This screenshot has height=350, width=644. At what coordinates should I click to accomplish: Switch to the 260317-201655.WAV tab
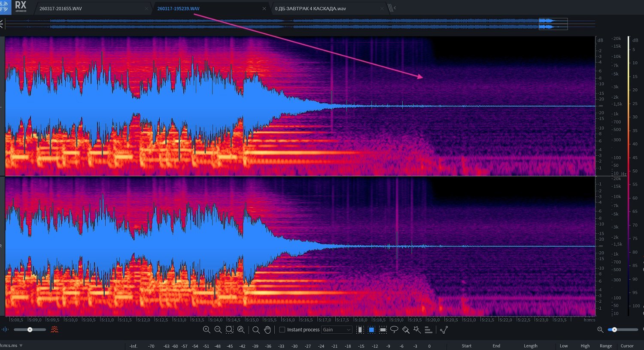click(x=61, y=9)
